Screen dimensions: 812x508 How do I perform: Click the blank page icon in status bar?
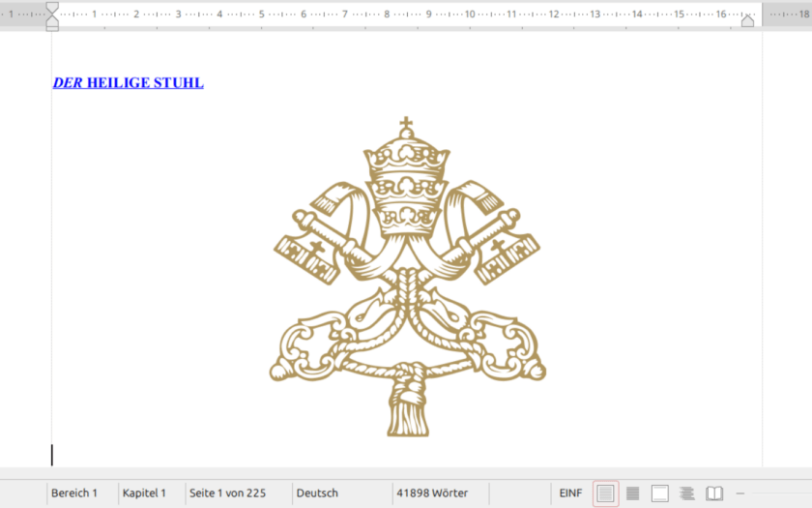pos(659,493)
